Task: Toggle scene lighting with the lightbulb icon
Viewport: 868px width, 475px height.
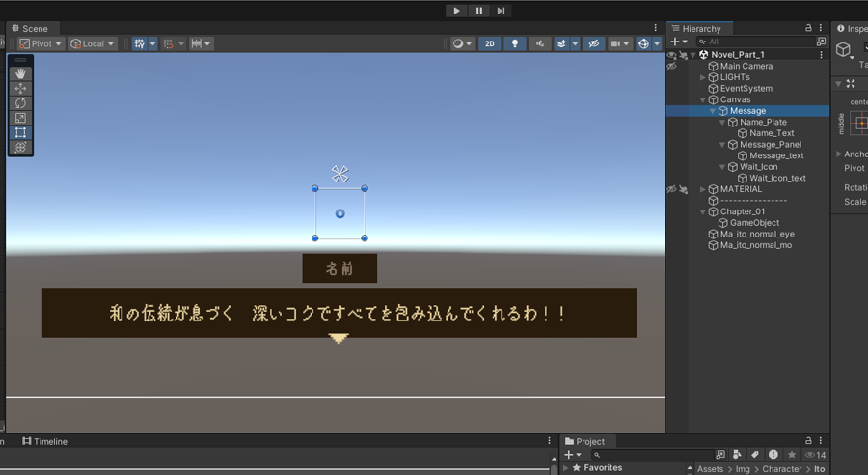Action: tap(516, 43)
